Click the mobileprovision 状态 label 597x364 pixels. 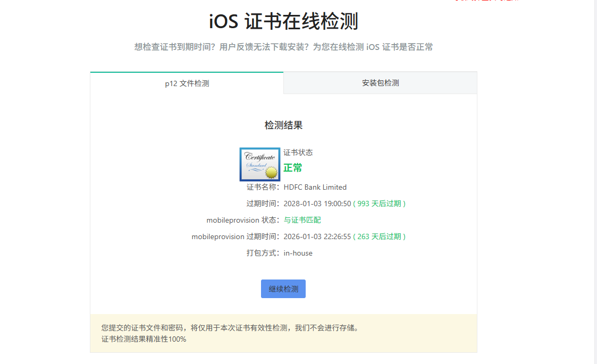pyautogui.click(x=242, y=220)
